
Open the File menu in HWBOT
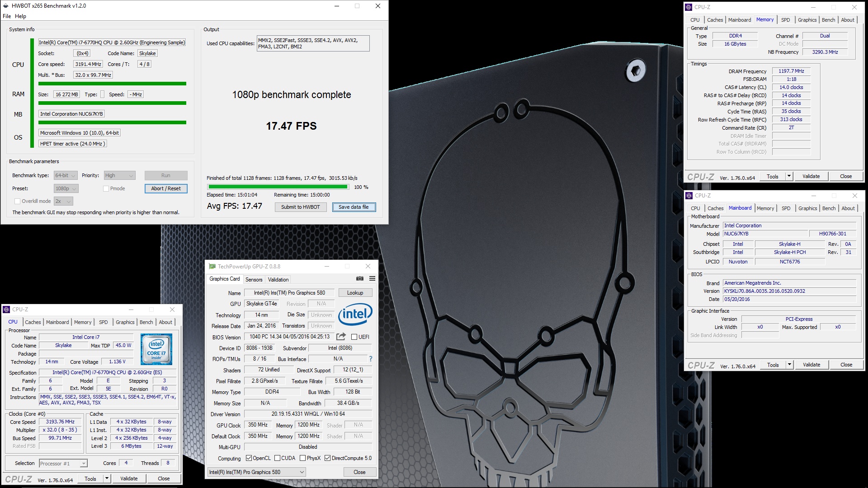pyautogui.click(x=7, y=16)
